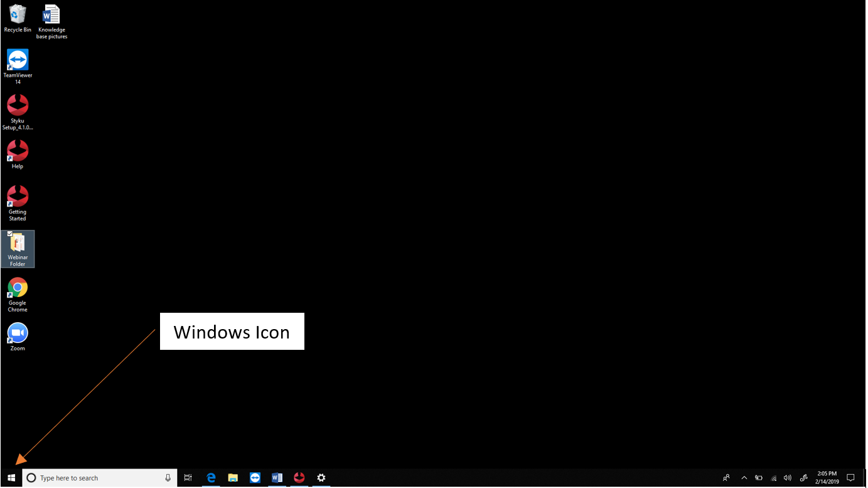This screenshot has height=488, width=868.
Task: Launch Styku from the taskbar
Action: pyautogui.click(x=299, y=478)
